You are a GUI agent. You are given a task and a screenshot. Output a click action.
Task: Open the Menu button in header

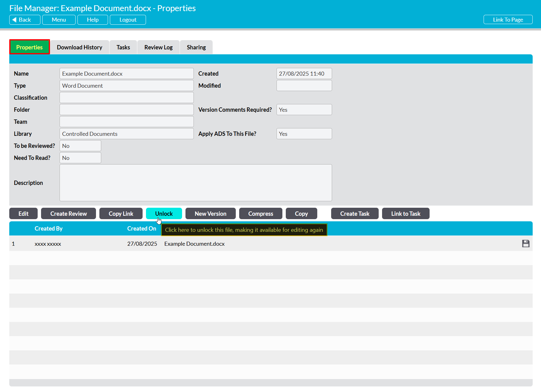click(x=59, y=20)
